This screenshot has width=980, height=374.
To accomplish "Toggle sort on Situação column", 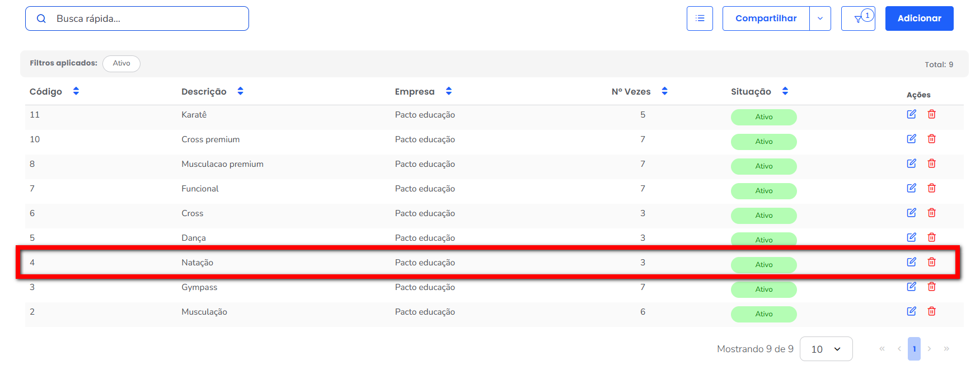I will (x=785, y=91).
